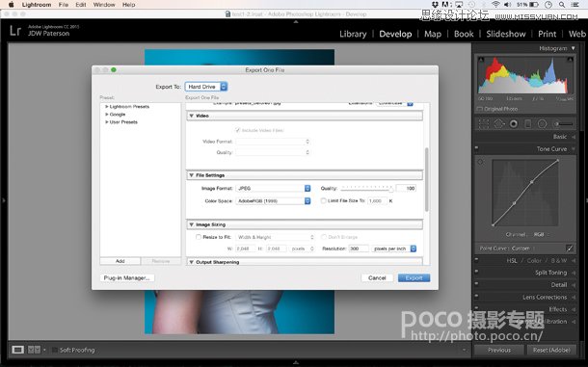The image size is (588, 367).
Task: Toggle the Split Toning panel switch
Action: [476, 272]
